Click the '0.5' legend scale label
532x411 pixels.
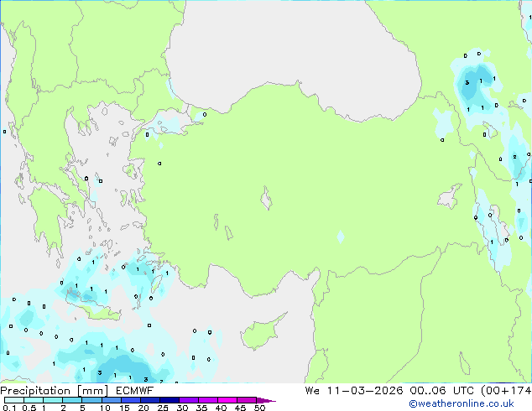coord(29,408)
